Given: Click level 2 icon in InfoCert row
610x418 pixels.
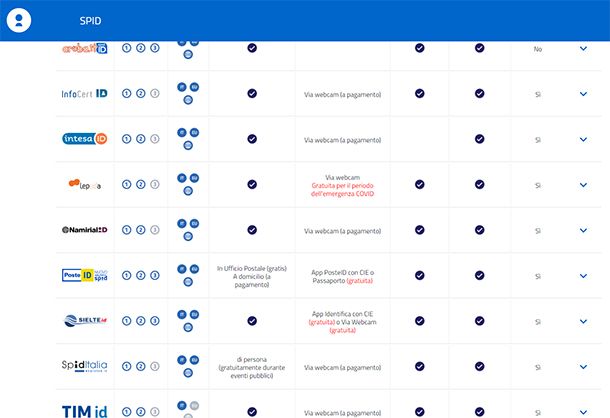Looking at the screenshot, I should coord(141,93).
